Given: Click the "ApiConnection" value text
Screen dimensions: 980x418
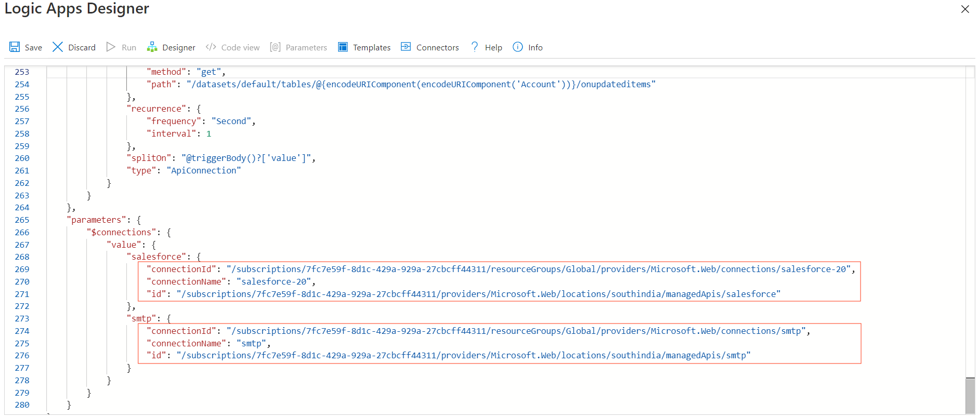Looking at the screenshot, I should pos(204,170).
